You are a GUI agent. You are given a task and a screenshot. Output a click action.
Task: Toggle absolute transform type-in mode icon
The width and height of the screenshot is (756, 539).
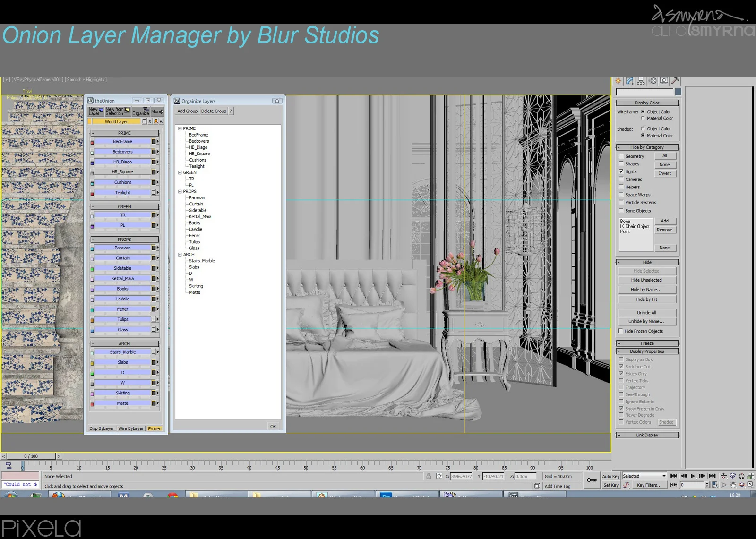pyautogui.click(x=439, y=476)
